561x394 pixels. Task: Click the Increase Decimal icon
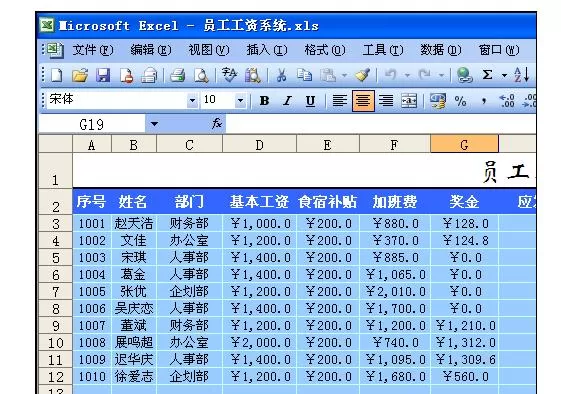tap(507, 101)
